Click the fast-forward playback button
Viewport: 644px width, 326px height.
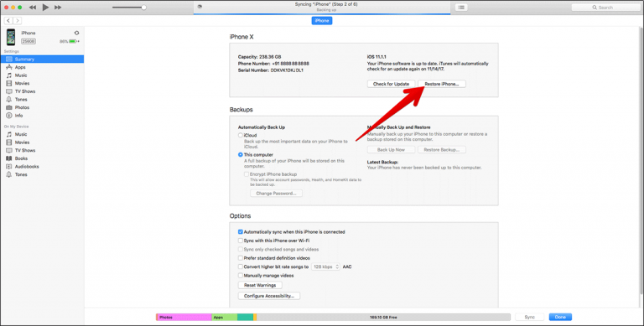(58, 8)
